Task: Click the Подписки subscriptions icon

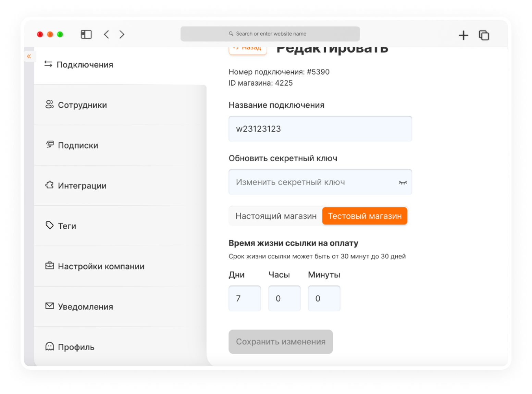Action: 50,144
